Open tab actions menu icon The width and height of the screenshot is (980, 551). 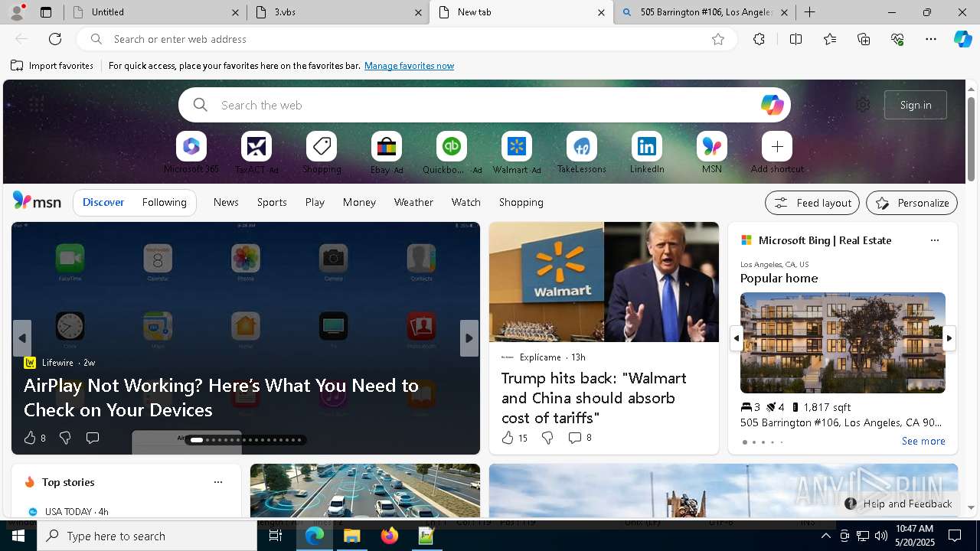point(46,12)
